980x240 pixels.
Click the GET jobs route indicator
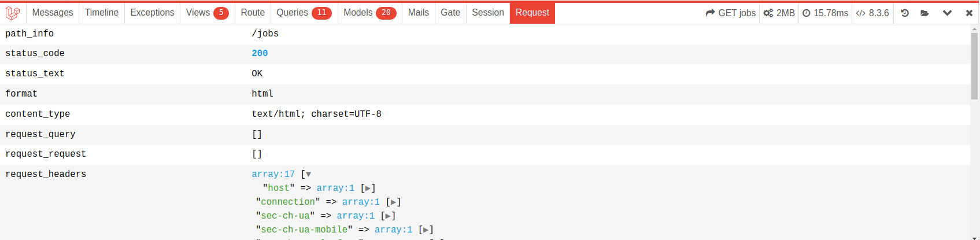[x=731, y=13]
